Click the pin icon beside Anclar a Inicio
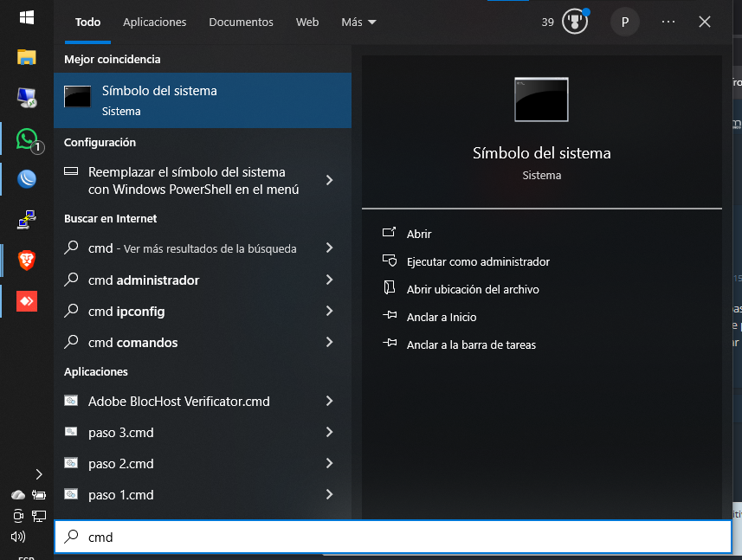 (x=390, y=314)
